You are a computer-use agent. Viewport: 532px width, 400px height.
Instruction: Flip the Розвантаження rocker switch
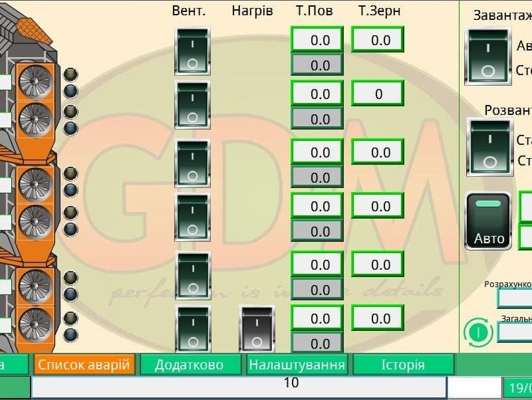coord(490,147)
